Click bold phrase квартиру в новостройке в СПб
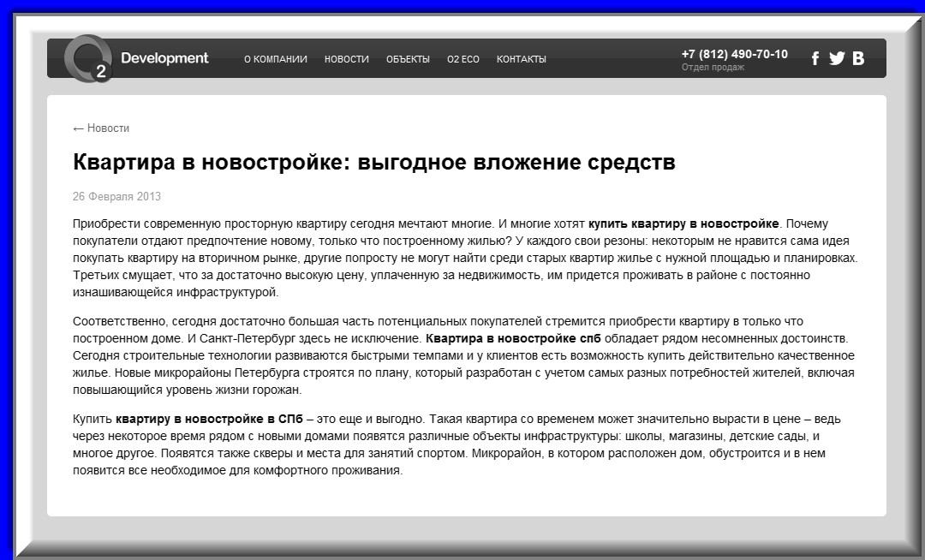 tap(209, 419)
